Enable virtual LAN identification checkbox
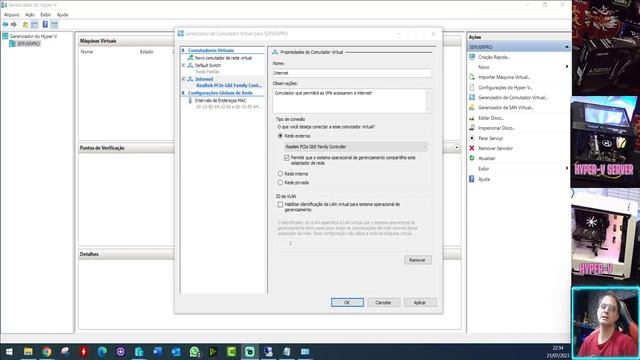This screenshot has width=640, height=360. (x=280, y=204)
